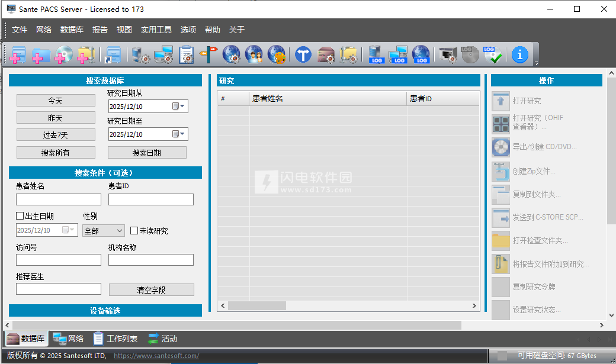Click the studies list horizontal scrollbar thumb
Image resolution: width=616 pixels, height=364 pixels.
256,305
